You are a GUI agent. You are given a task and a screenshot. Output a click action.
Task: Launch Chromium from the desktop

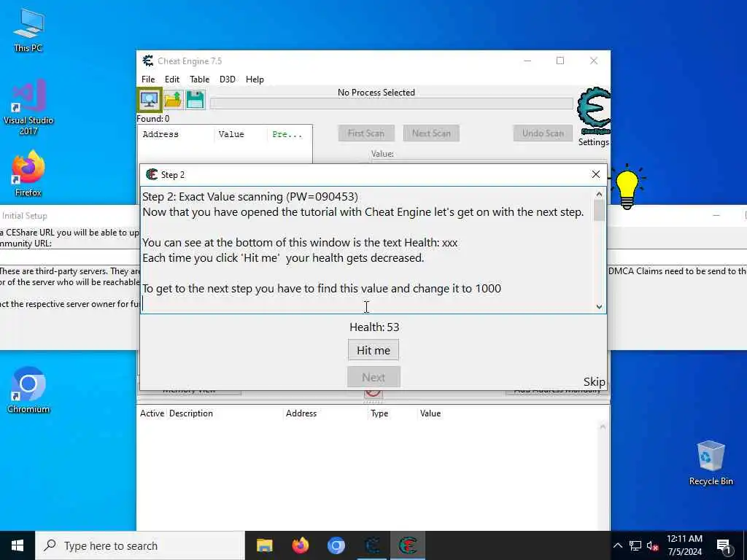28,391
